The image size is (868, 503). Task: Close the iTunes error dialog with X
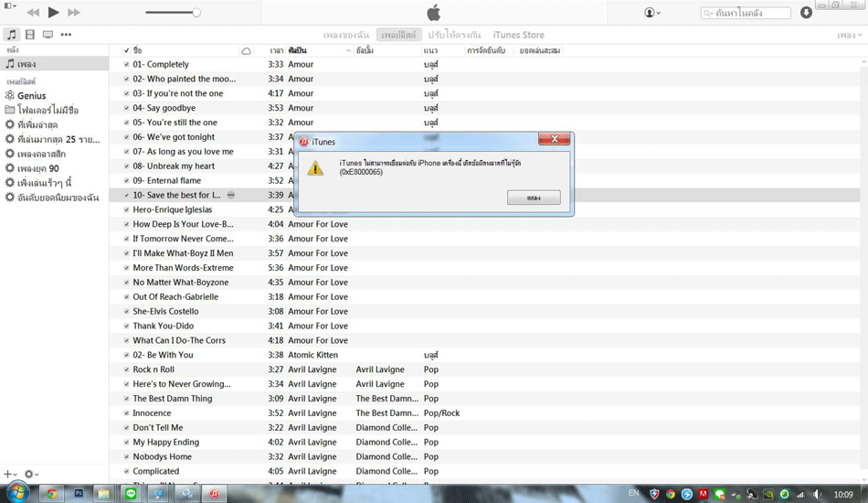click(x=554, y=139)
